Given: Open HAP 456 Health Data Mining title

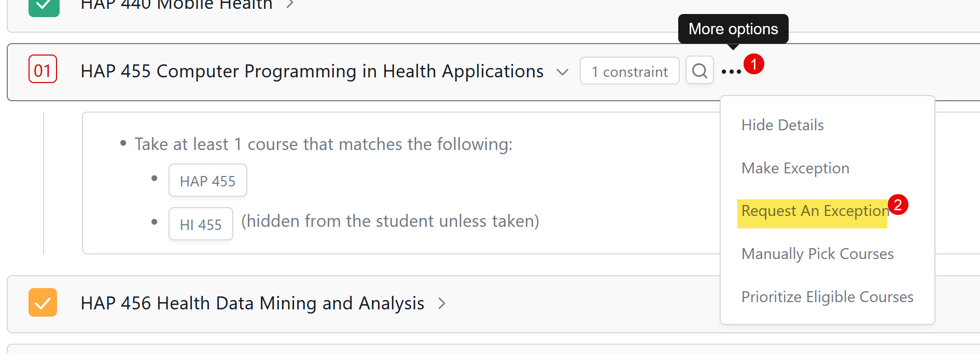Looking at the screenshot, I should pos(253,303).
